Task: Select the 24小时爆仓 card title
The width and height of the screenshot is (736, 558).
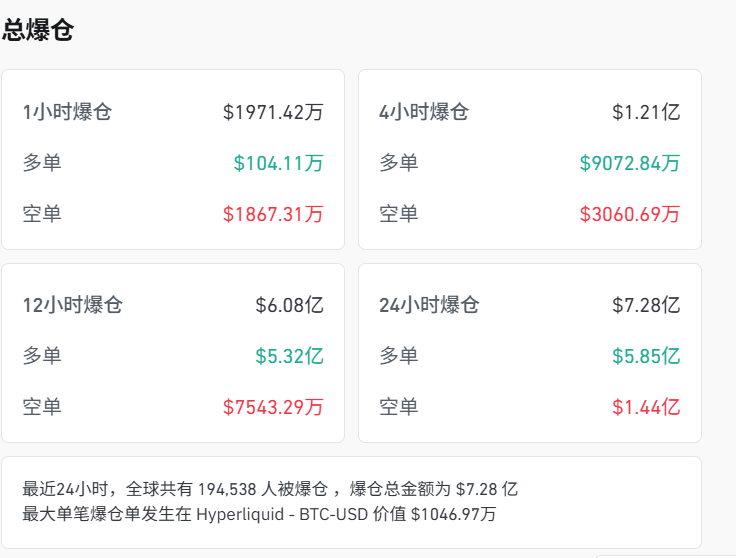Action: coord(429,305)
